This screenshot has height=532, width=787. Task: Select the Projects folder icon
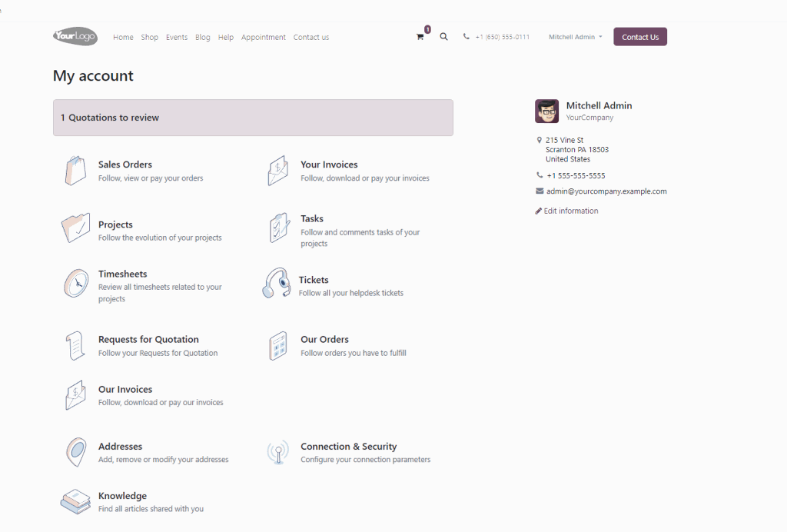[x=75, y=228]
